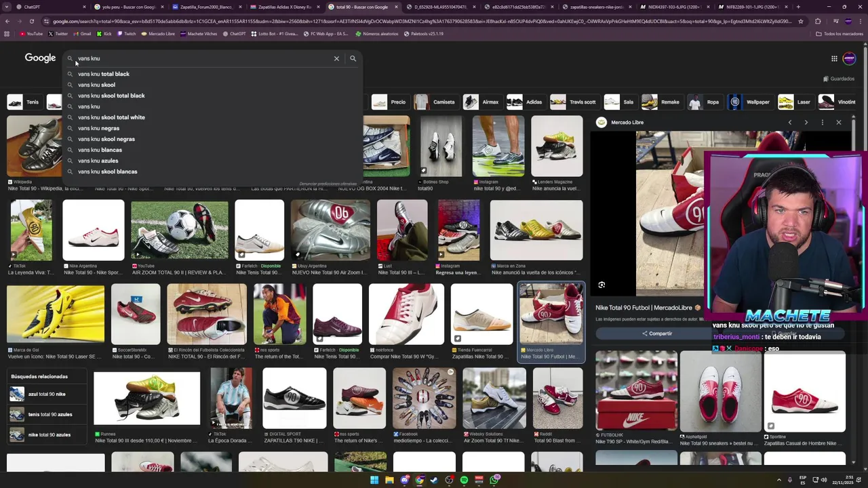Clear the search box with the X icon
868x488 pixels.
click(336, 58)
